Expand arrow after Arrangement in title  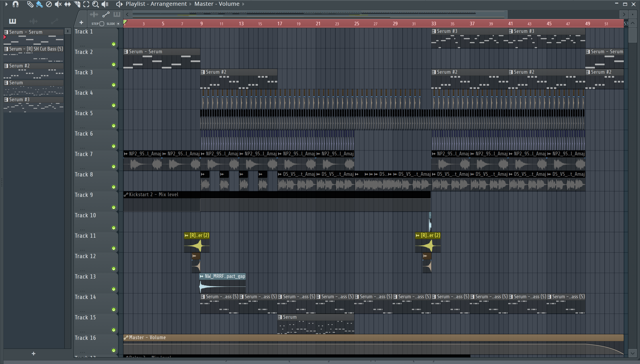(190, 4)
